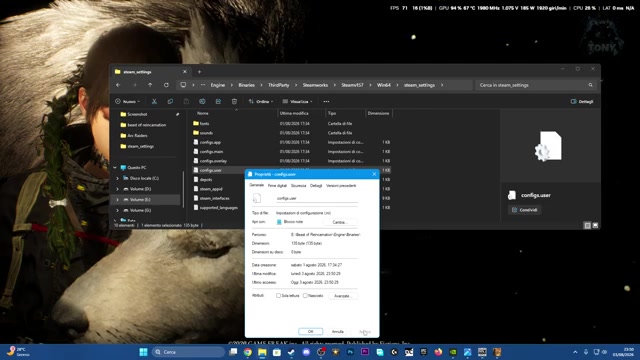Click the Cut scissors icon in Explorer toolbar
Screen dimensions: 640x360
(x=154, y=101)
